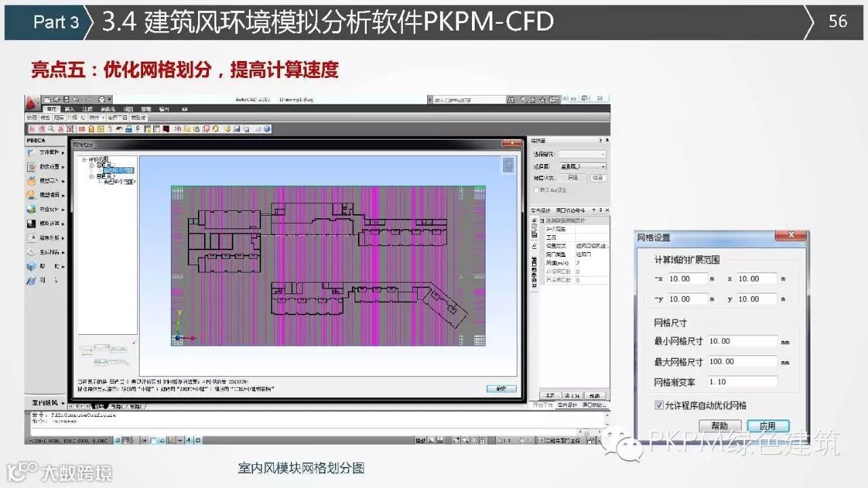Tick the checkbox under the right panel buttons
The width and height of the screenshot is (868, 488).
click(536, 190)
